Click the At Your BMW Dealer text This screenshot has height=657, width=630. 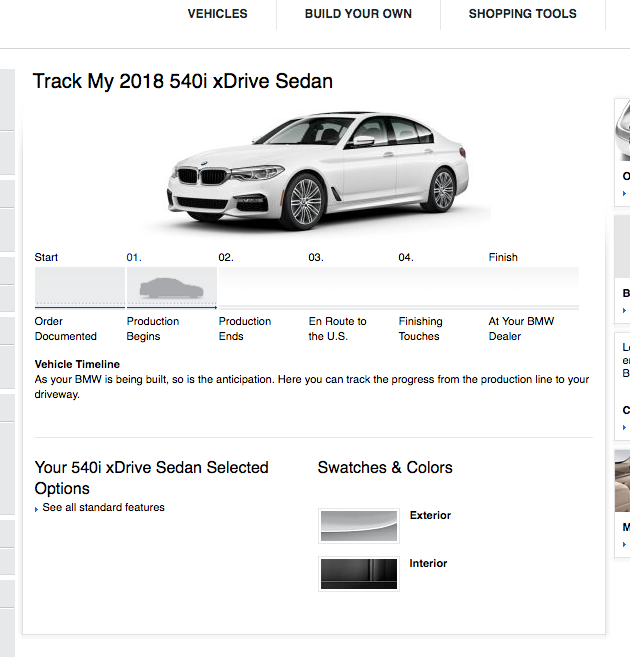pyautogui.click(x=521, y=329)
